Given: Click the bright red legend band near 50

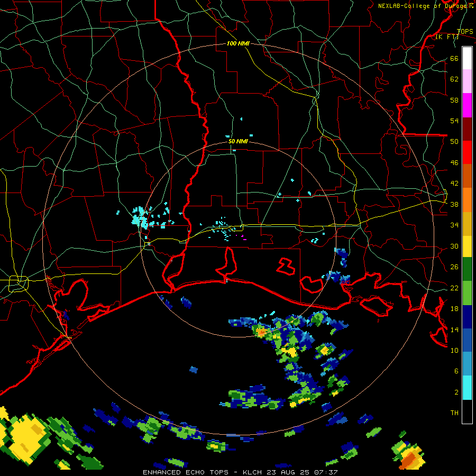Looking at the screenshot, I should point(467,152).
